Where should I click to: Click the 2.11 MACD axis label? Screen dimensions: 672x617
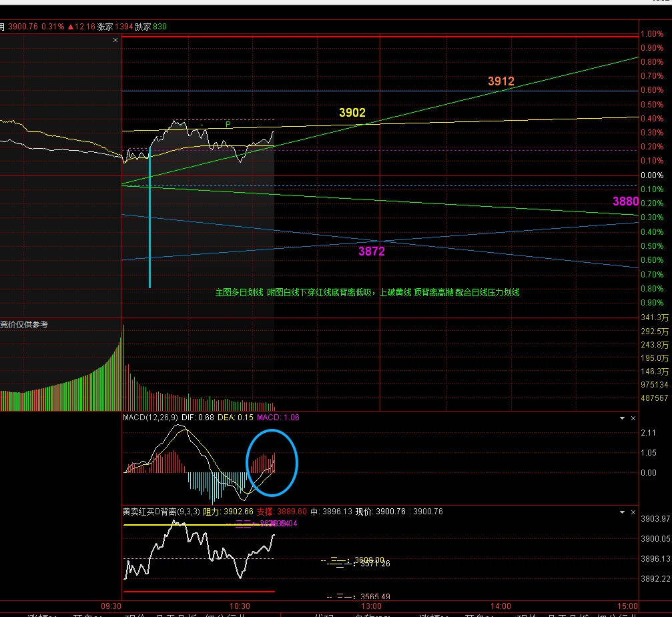pyautogui.click(x=649, y=433)
